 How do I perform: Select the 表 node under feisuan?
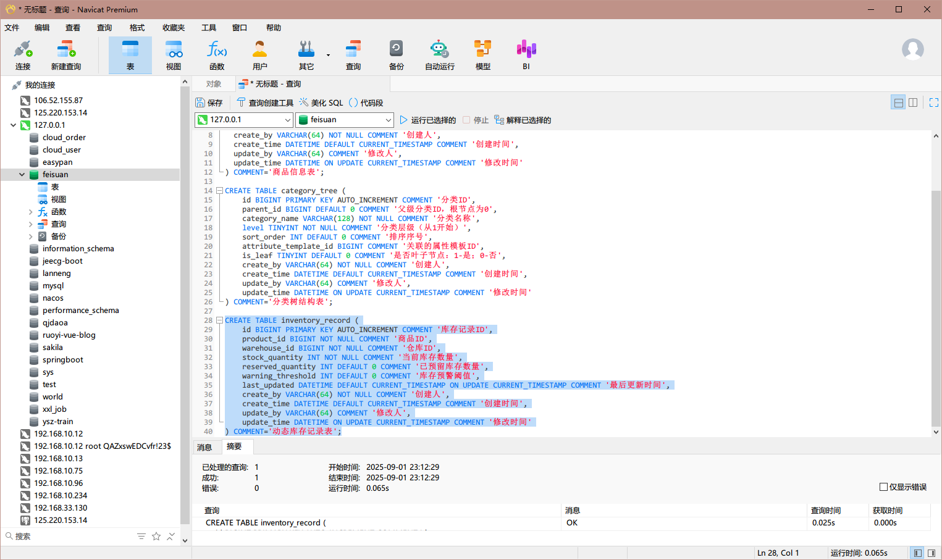click(55, 187)
